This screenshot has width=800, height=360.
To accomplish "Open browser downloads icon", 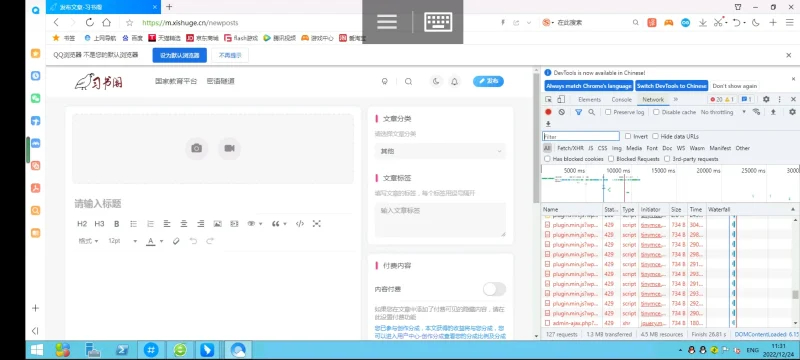I will pyautogui.click(x=703, y=22).
